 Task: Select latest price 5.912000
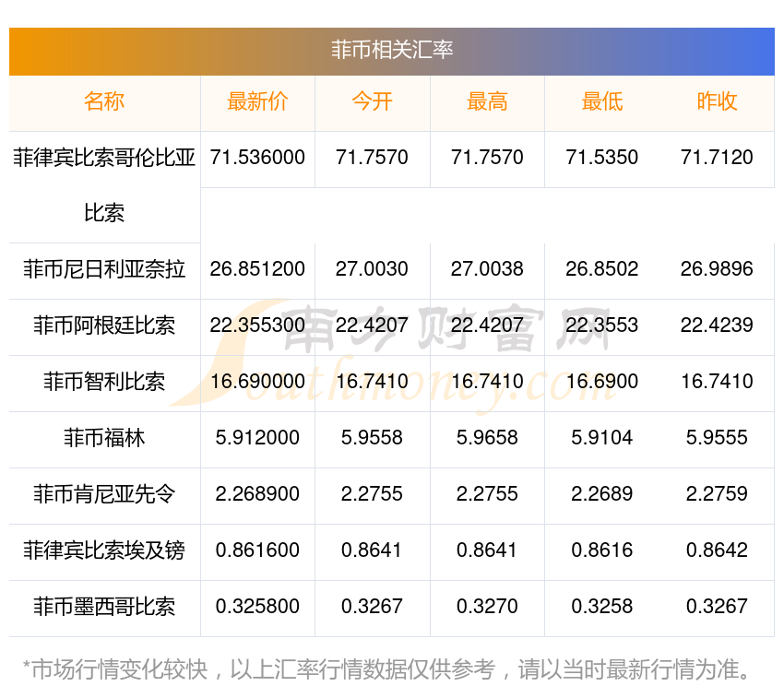point(257,438)
